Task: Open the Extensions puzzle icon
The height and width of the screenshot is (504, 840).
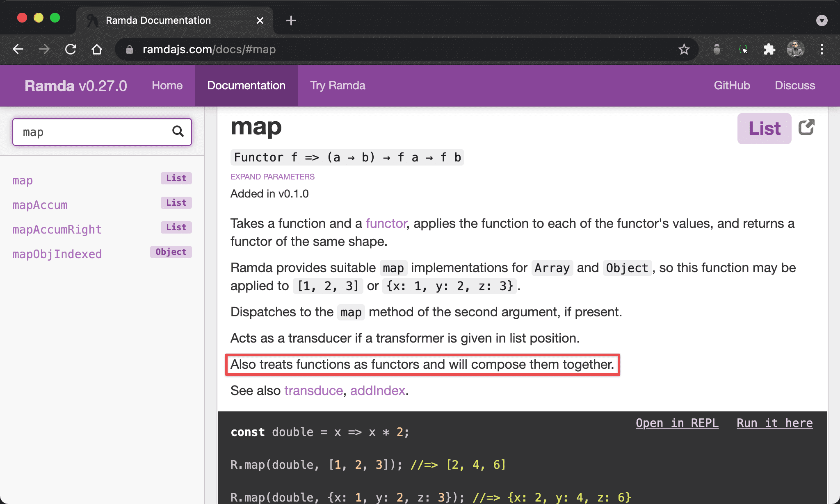Action: click(769, 50)
